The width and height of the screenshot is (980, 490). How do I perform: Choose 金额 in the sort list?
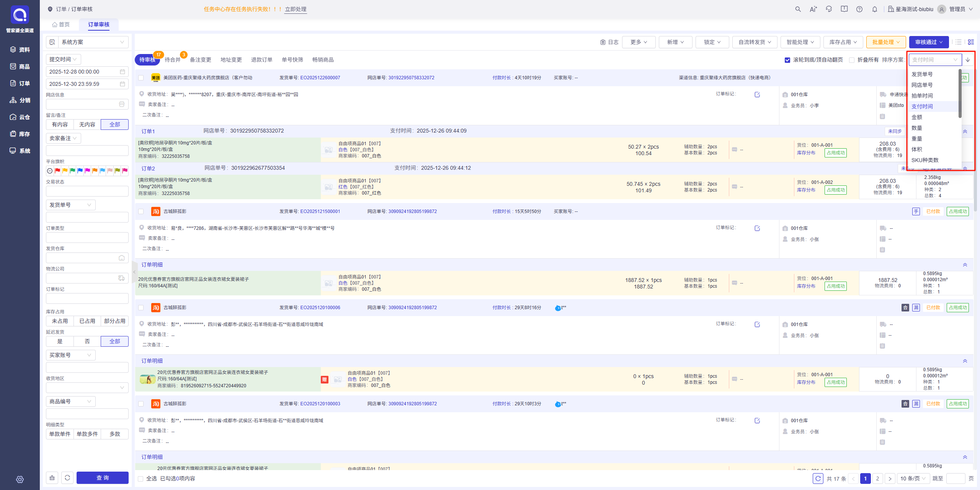point(917,117)
